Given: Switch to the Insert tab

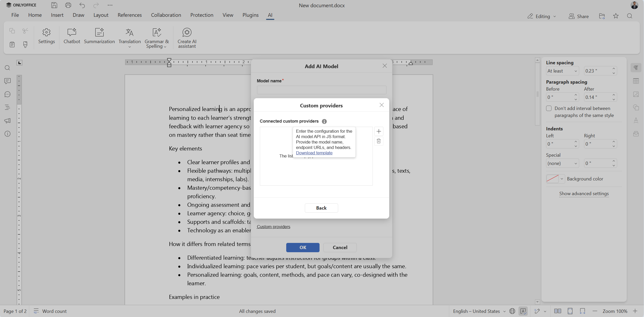Looking at the screenshot, I should pyautogui.click(x=57, y=15).
